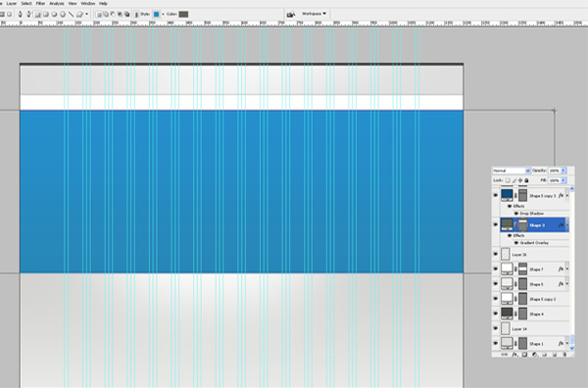Open the Workspace dropdown

314,14
